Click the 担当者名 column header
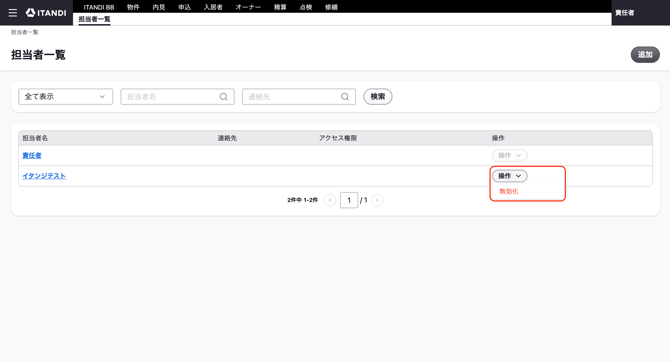The height and width of the screenshot is (362, 670). (x=35, y=138)
